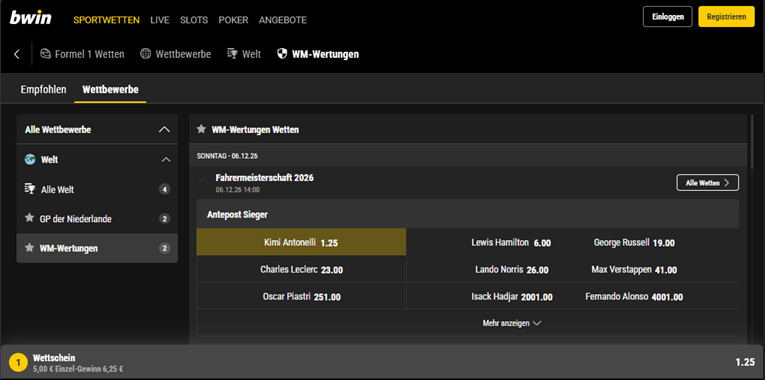Open the LIVE menu item
The height and width of the screenshot is (380, 765).
point(160,20)
